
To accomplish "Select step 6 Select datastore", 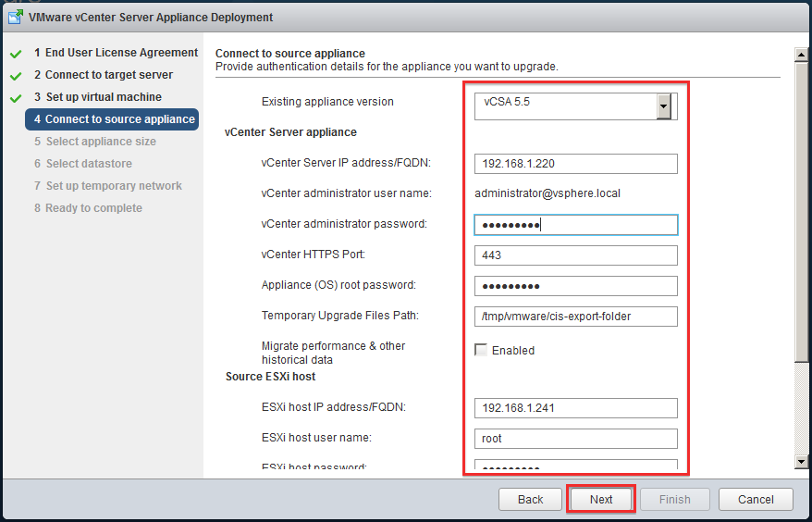I will click(x=83, y=164).
